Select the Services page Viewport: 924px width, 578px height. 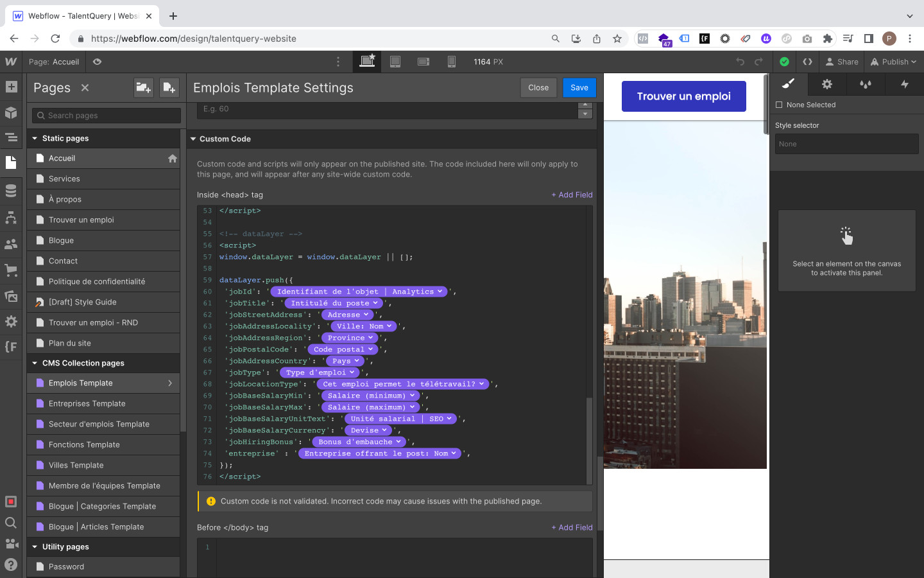click(x=103, y=179)
